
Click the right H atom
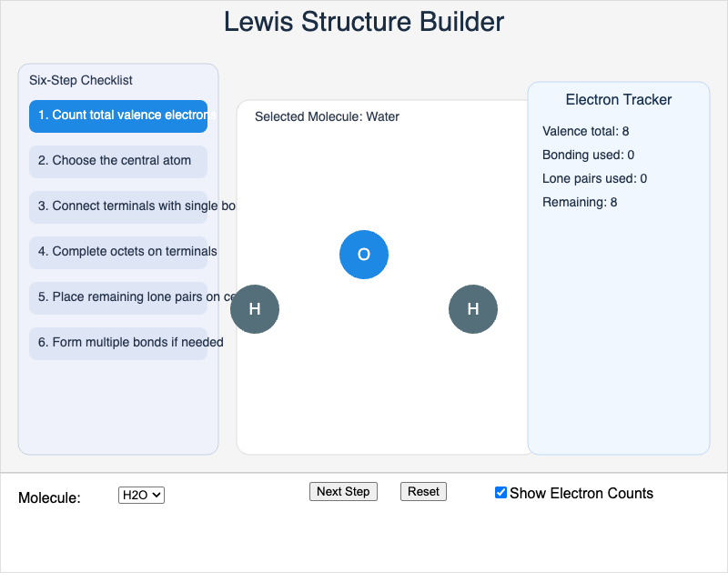[x=473, y=309]
